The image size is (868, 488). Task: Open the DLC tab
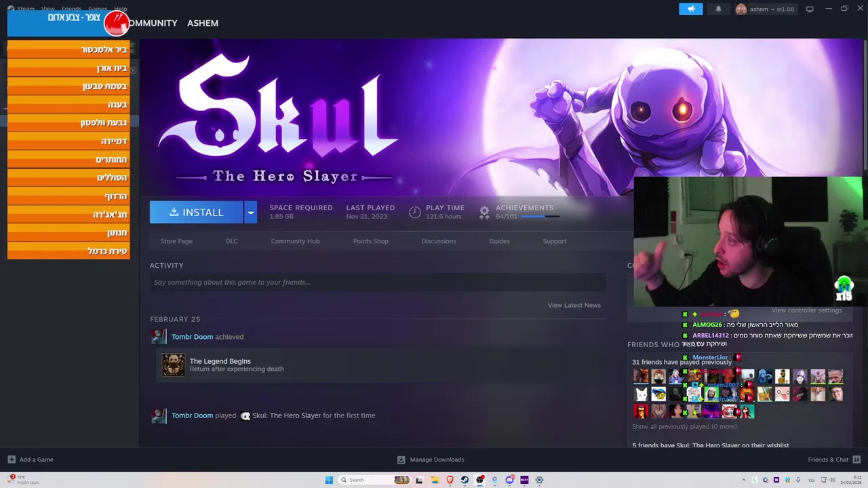(x=232, y=241)
